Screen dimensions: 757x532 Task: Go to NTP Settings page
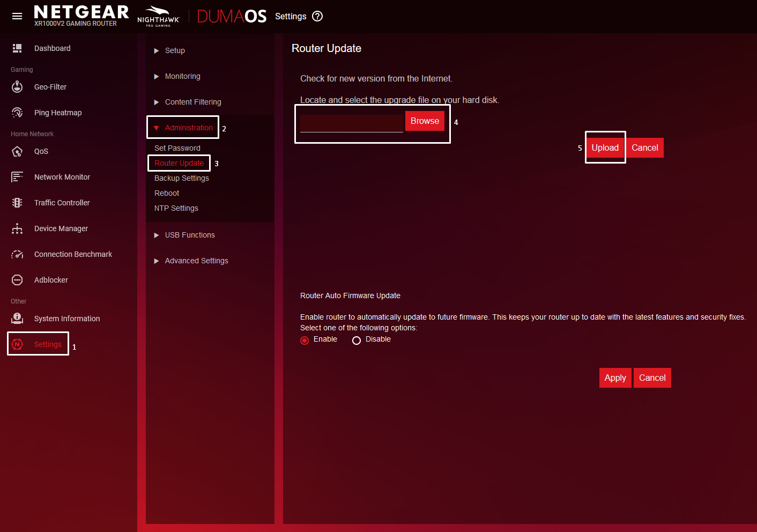coord(176,208)
